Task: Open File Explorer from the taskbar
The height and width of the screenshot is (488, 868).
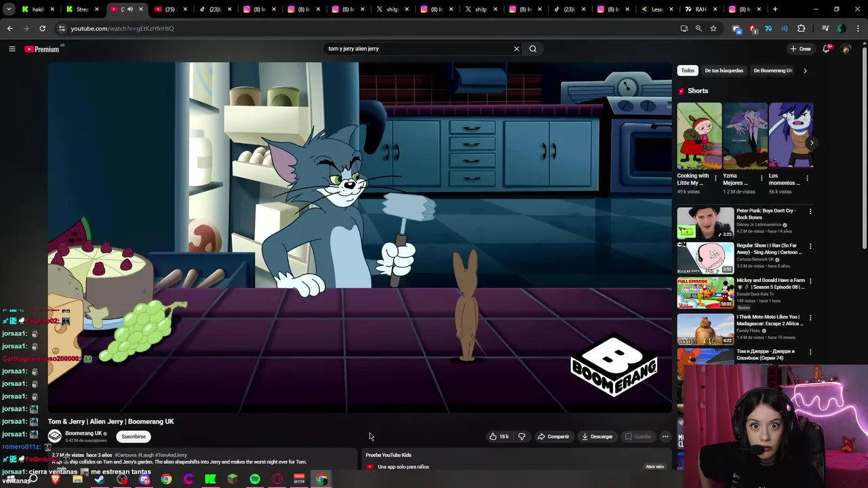Action: [77, 479]
